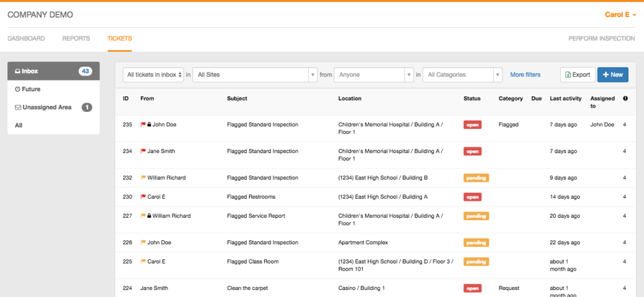Viewport: 644px width, 297px height.
Task: Click the red flag on ticket 230
Action: (x=143, y=197)
